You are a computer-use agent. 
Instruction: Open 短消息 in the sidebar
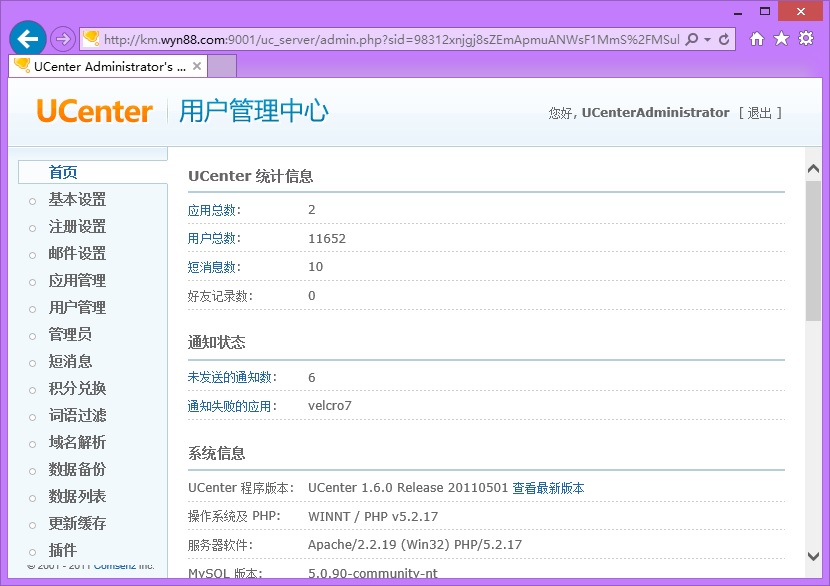click(70, 362)
